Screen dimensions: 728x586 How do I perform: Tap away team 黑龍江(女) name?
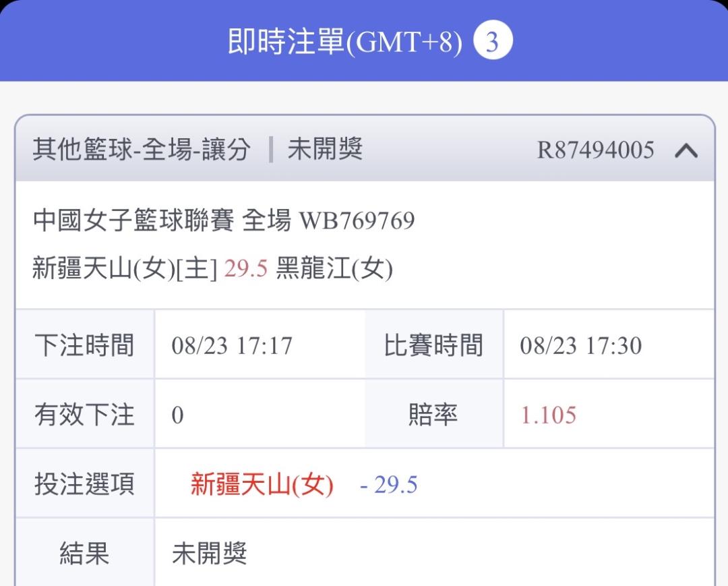point(334,268)
